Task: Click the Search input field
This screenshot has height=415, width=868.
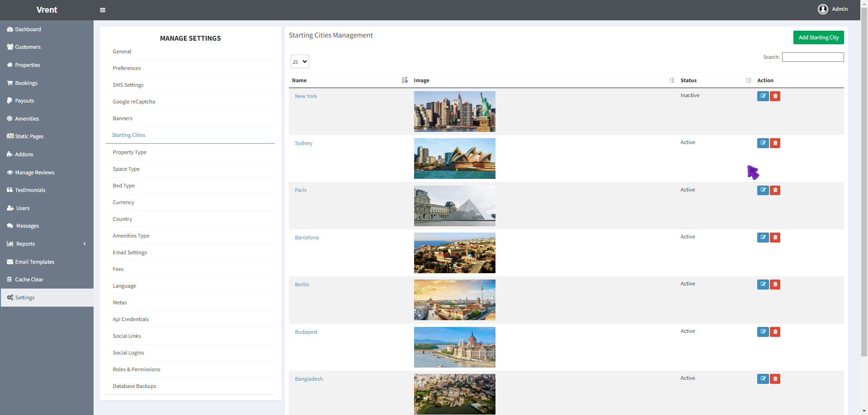Action: tap(812, 57)
